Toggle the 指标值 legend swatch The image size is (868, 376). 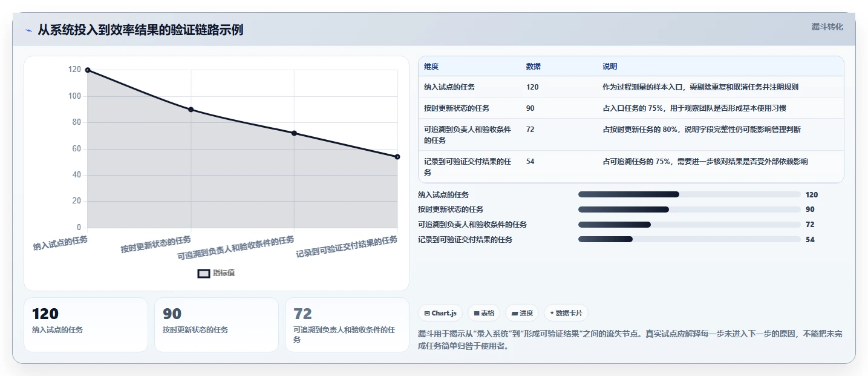204,273
